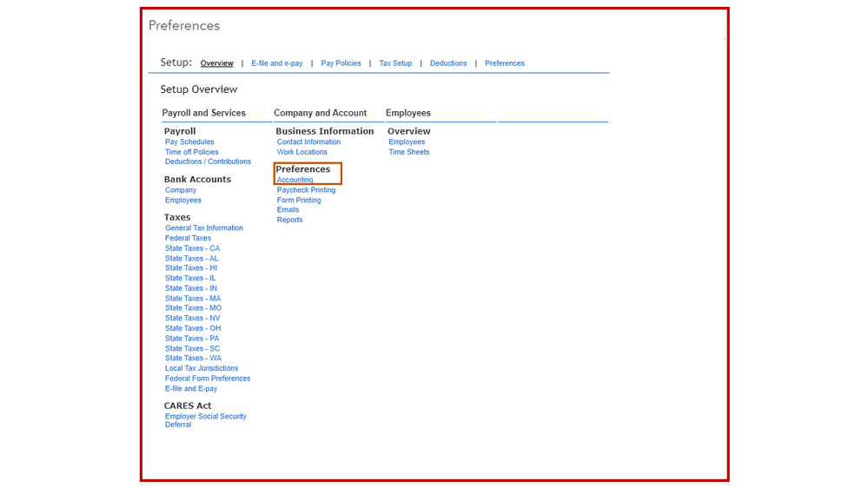Open Emails preferences link
Viewport: 868px width, 488px height.
point(288,209)
